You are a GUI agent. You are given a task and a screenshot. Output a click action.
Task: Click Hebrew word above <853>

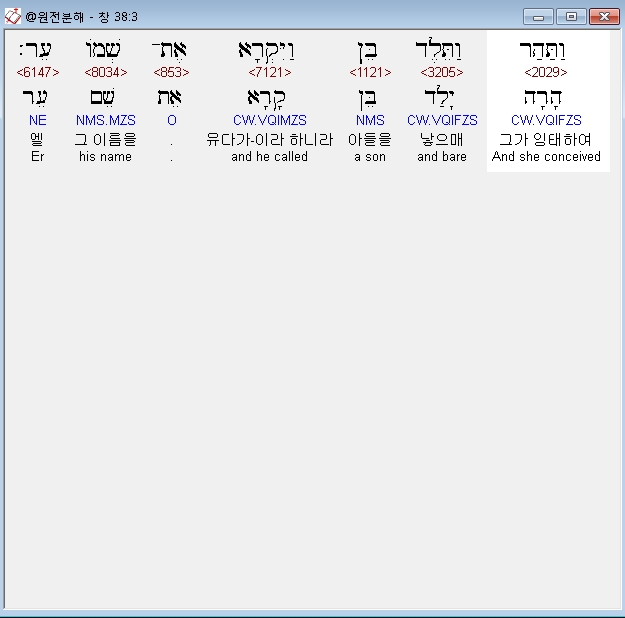[x=169, y=50]
